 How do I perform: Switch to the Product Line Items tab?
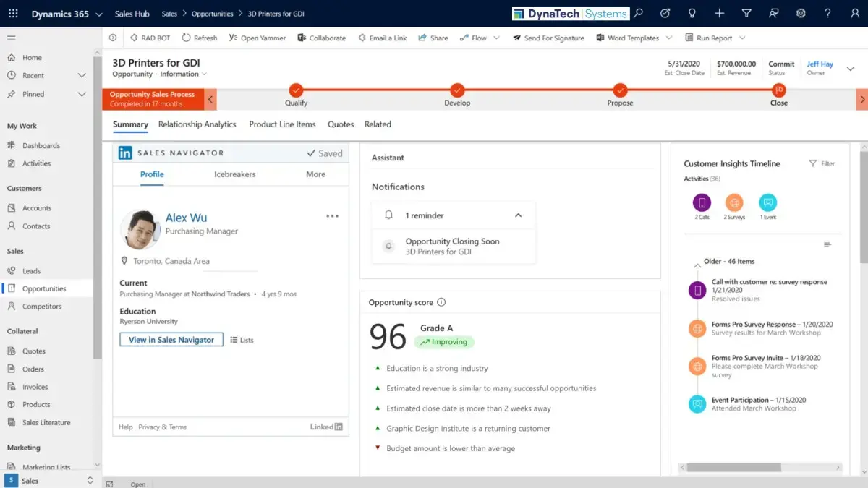pyautogui.click(x=282, y=124)
